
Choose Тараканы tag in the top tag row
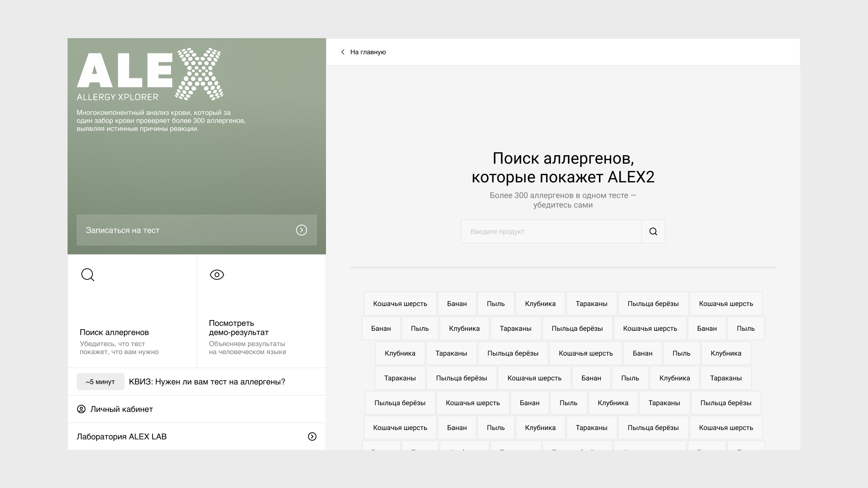pyautogui.click(x=592, y=304)
